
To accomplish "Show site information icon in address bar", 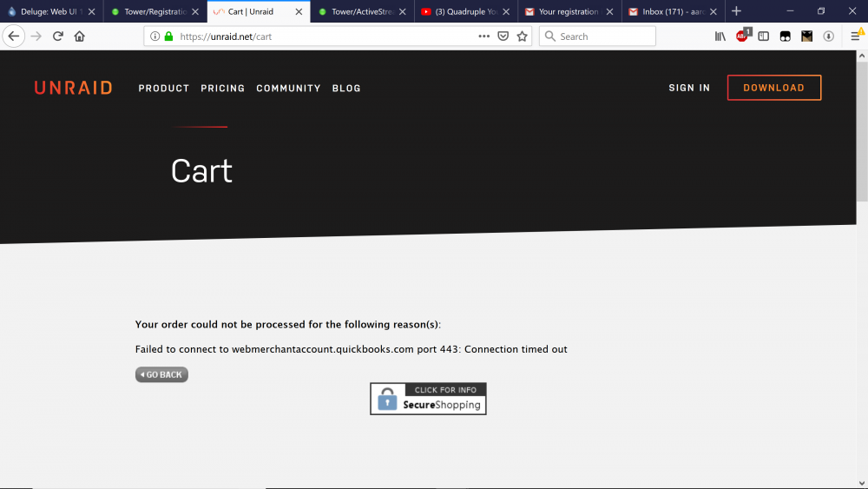I will pyautogui.click(x=155, y=36).
